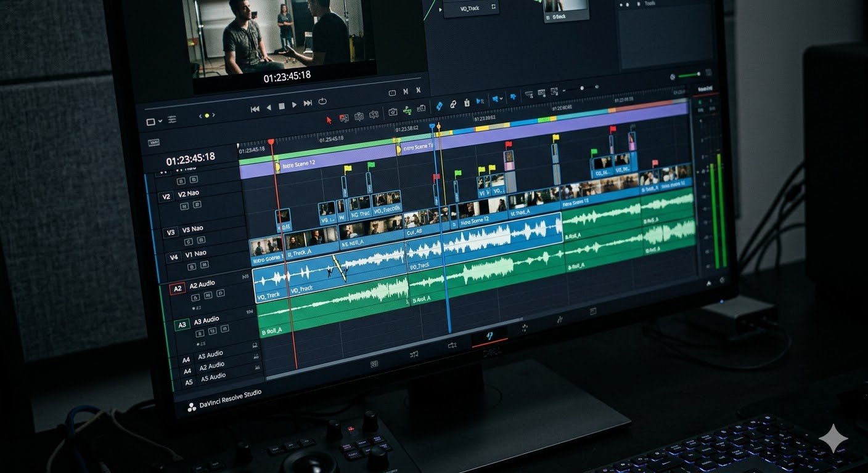Select the Trim Edit mode tool
Image resolution: width=868 pixels, height=473 pixels.
[343, 118]
